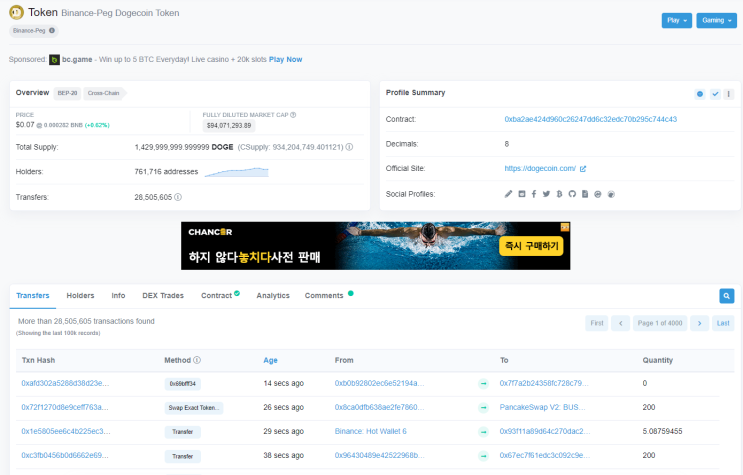
Task: Open the GitHub social profile icon
Action: [572, 194]
